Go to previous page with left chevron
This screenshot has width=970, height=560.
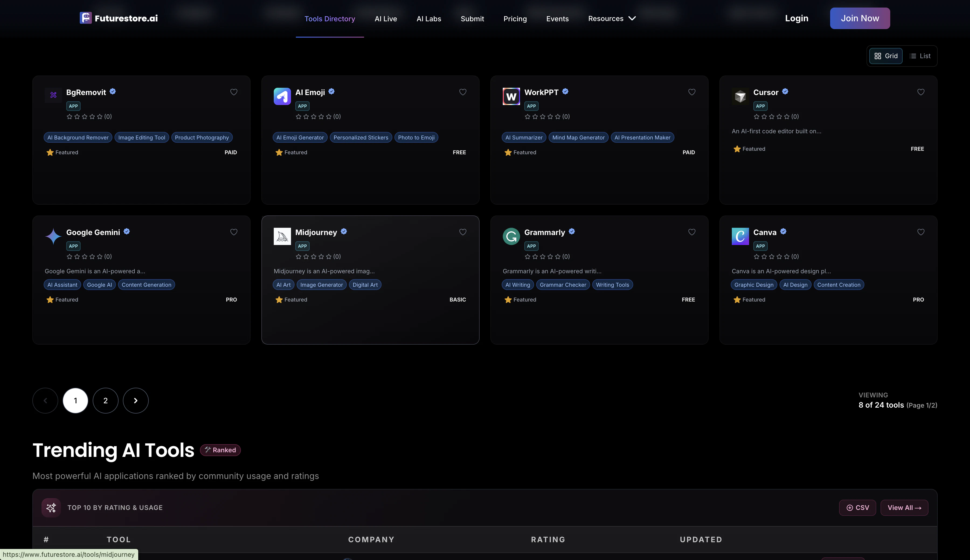[x=46, y=400]
